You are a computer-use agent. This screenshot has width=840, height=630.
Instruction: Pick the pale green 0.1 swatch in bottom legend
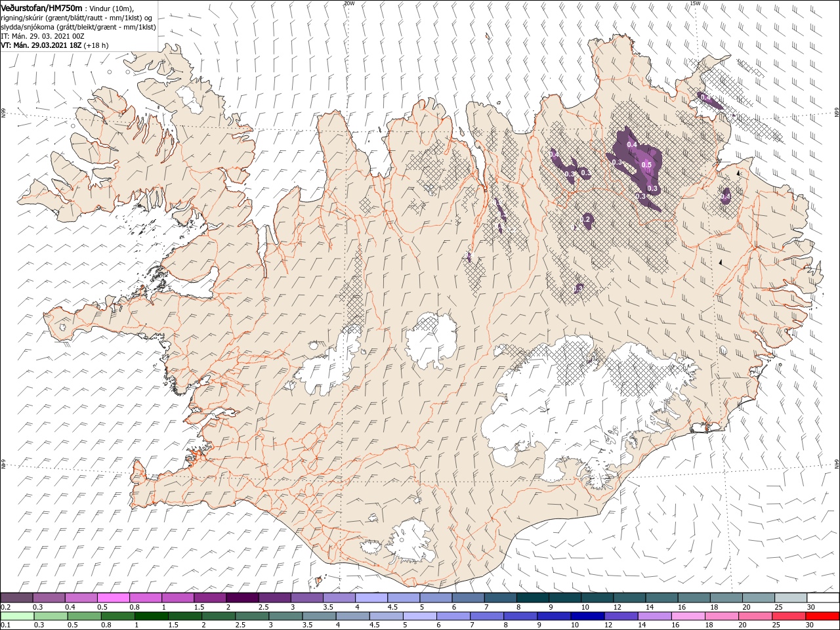click(17, 616)
